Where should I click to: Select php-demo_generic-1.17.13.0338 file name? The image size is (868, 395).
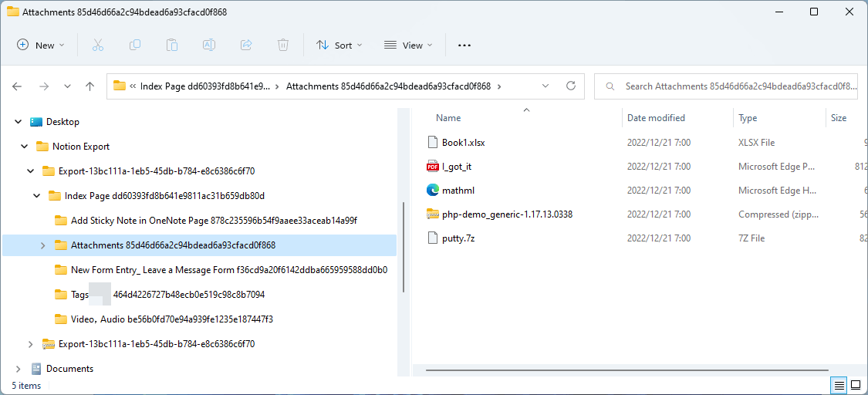[507, 214]
